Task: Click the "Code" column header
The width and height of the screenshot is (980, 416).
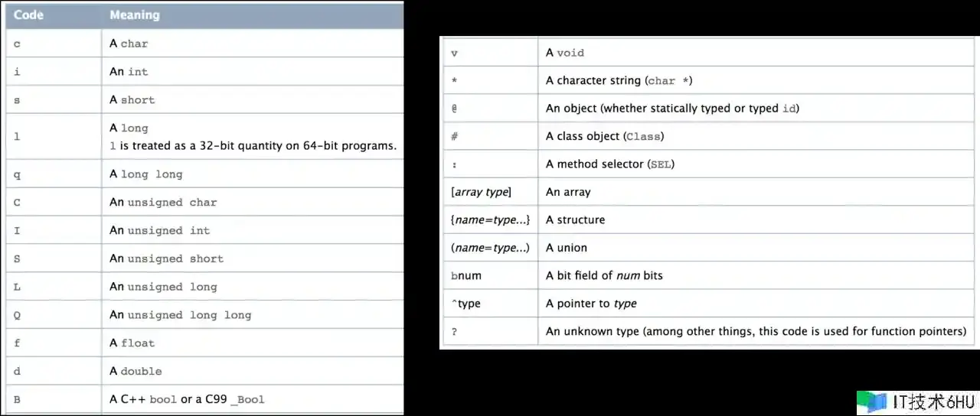Action: click(28, 15)
